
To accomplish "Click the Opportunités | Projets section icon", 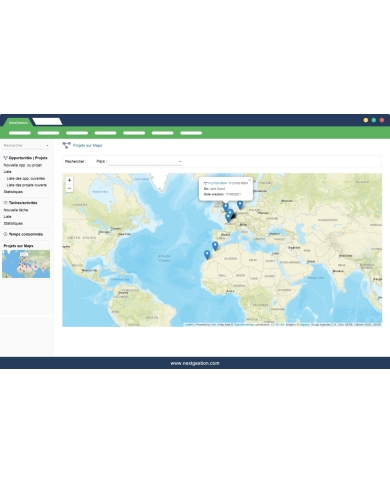I will [5, 158].
